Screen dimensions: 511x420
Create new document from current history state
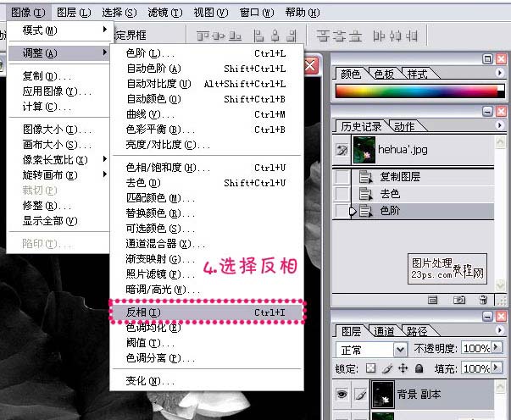pyautogui.click(x=433, y=300)
